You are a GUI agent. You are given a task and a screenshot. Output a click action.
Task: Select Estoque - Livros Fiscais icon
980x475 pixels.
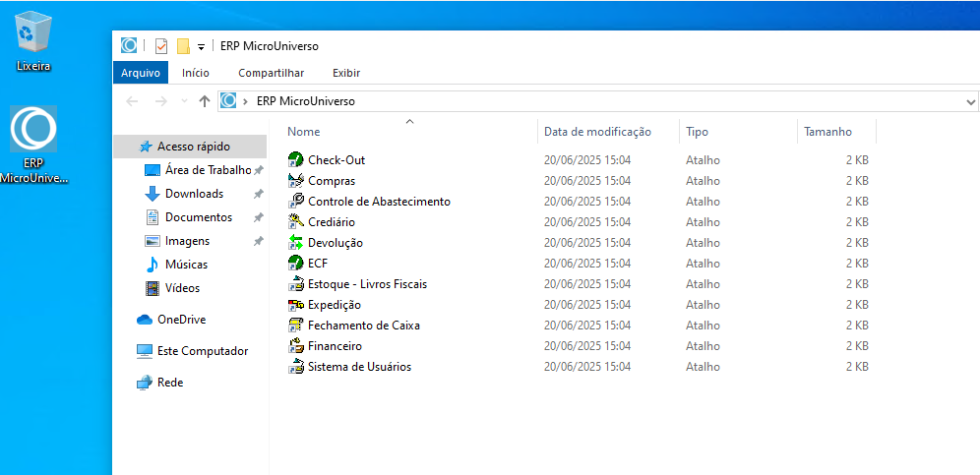[x=295, y=284]
